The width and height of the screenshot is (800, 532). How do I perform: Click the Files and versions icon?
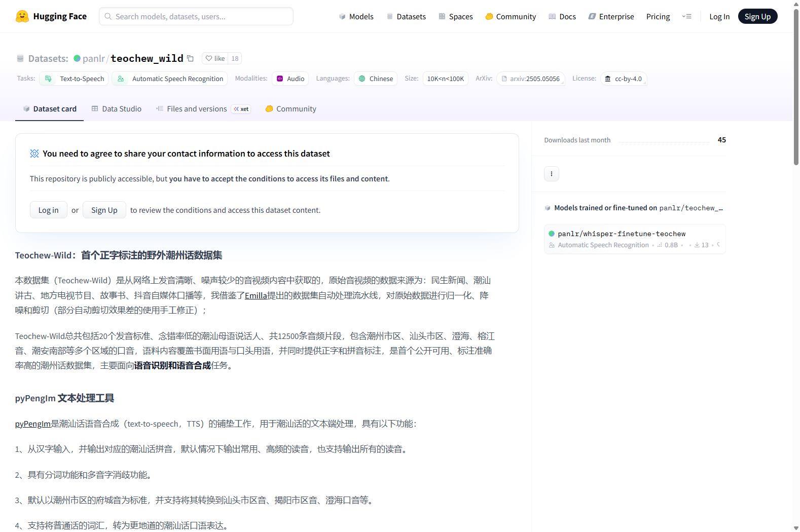160,108
